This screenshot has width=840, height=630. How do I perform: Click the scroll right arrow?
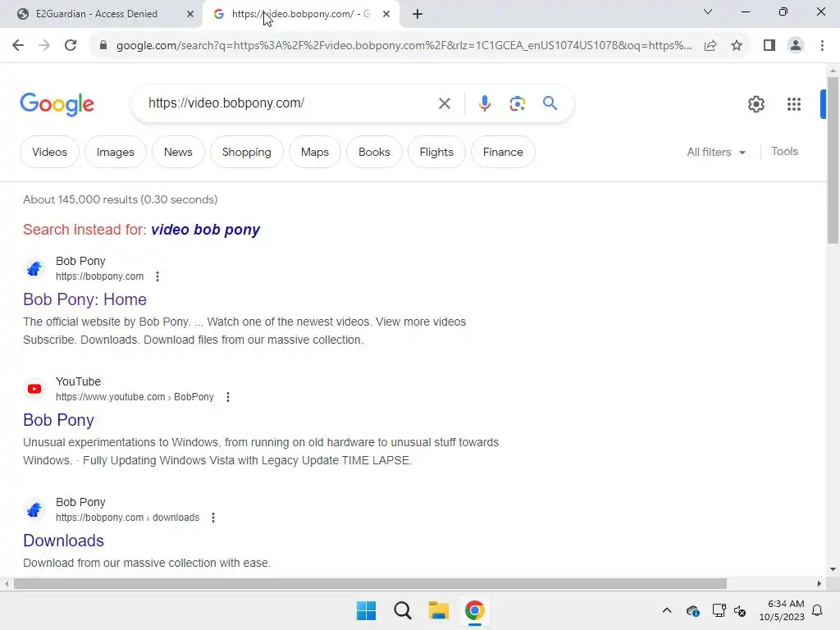[819, 583]
